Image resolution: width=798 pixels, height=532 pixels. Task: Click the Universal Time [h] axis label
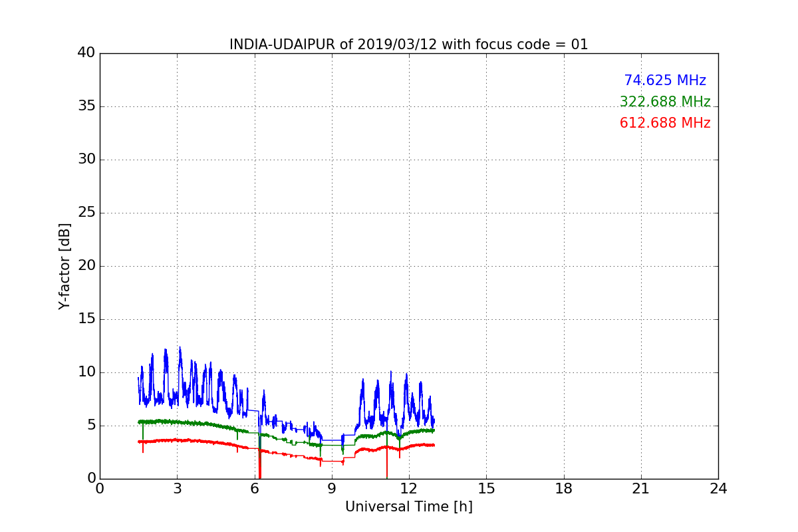point(408,507)
